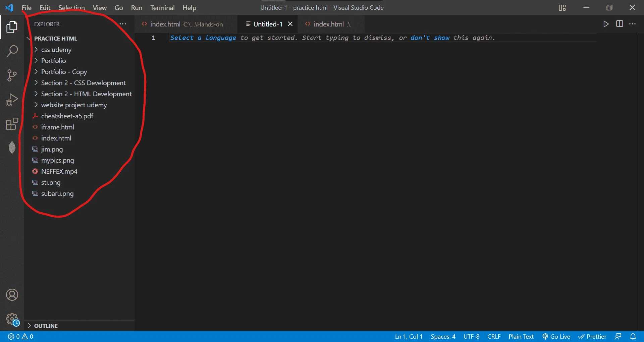Click line number 1 in gutter
The height and width of the screenshot is (342, 644).
(153, 38)
